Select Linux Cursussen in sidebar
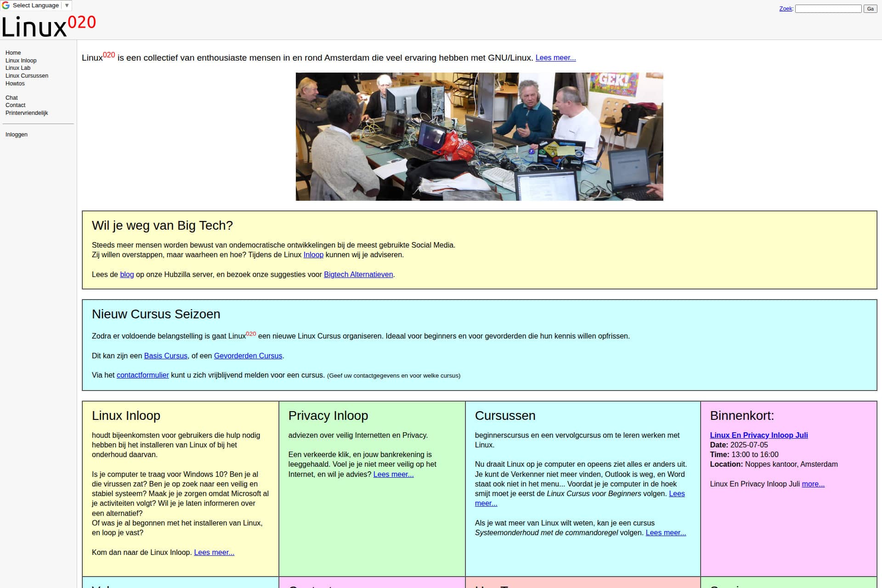The width and height of the screenshot is (882, 588). pyautogui.click(x=27, y=76)
